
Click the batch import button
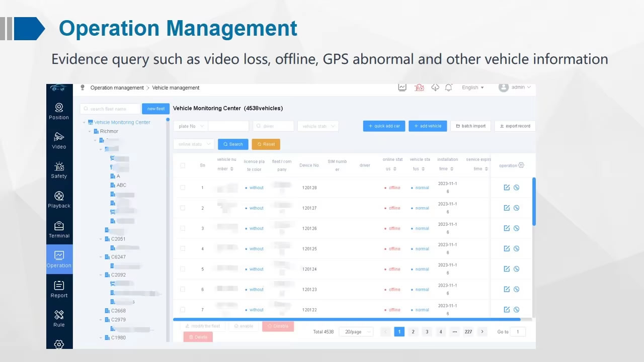470,126
